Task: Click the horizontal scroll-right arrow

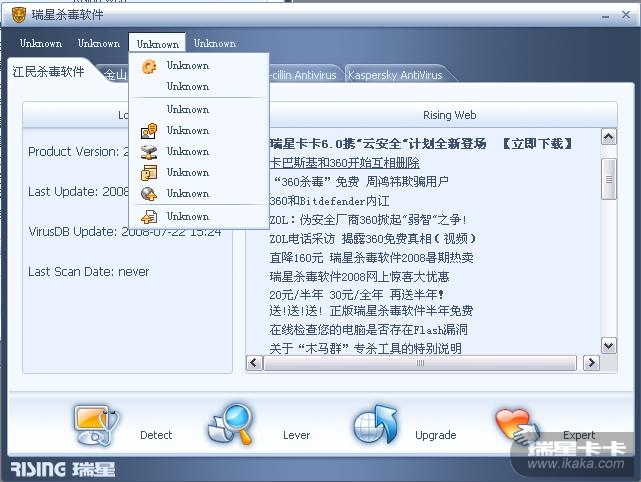Action: [591, 363]
